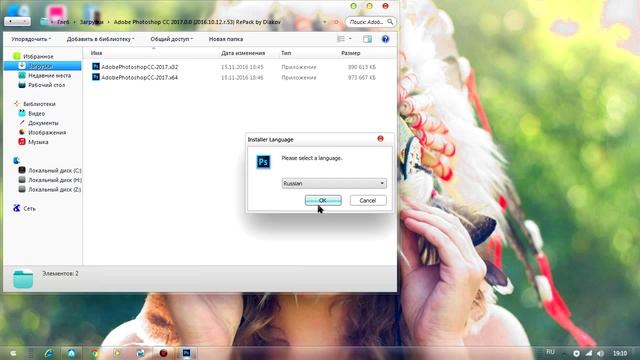Click the magnifier icon in search box

[390, 22]
